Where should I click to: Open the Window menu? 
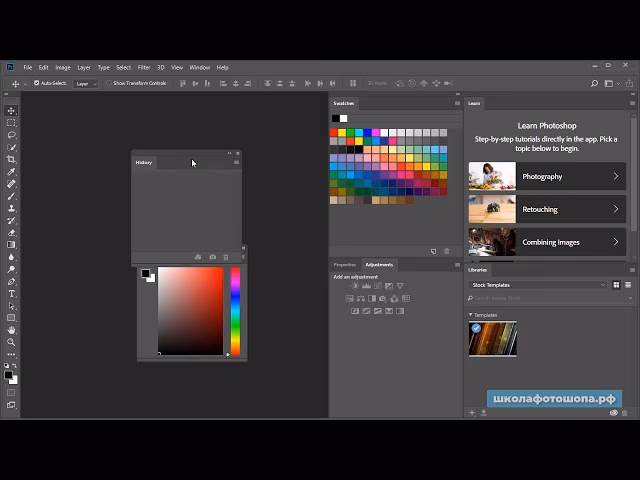(200, 67)
